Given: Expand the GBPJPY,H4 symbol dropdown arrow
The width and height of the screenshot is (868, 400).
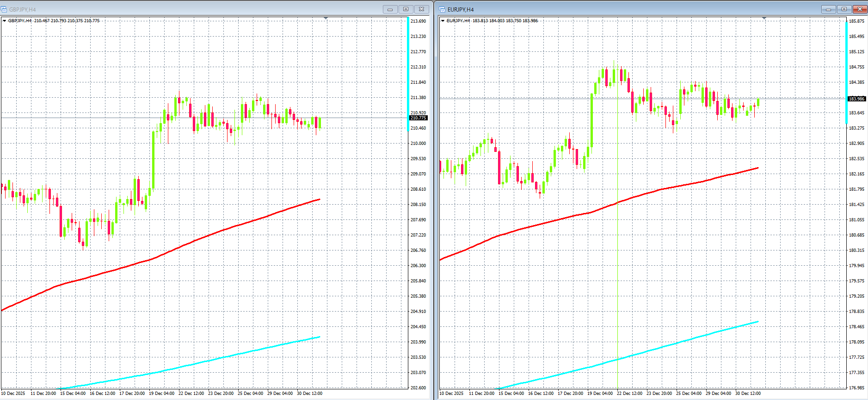Looking at the screenshot, I should (4, 21).
